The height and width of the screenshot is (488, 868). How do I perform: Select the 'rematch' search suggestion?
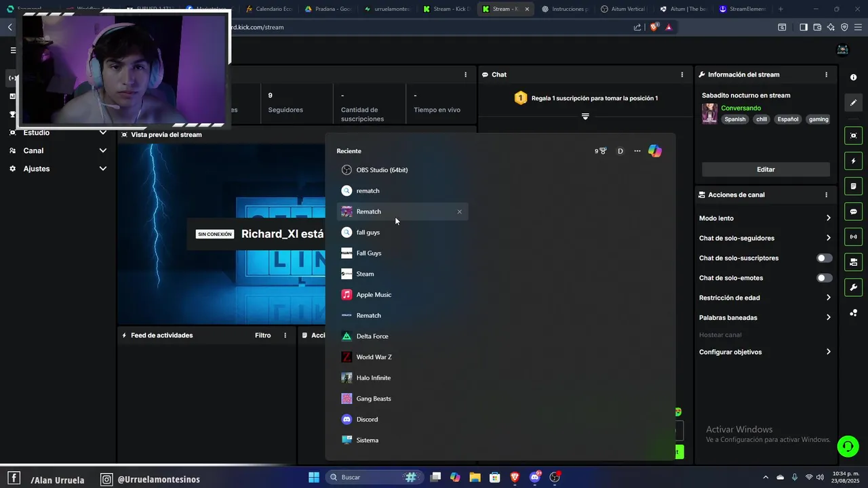pyautogui.click(x=402, y=190)
